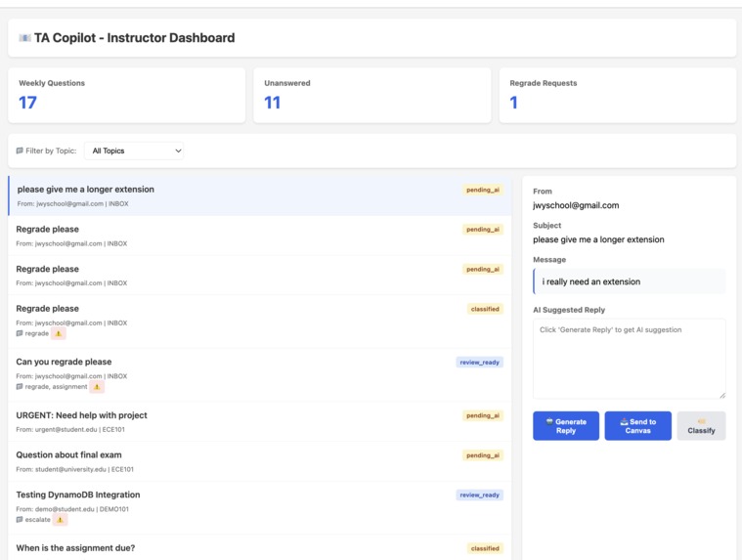Click warning icon next to regrade tag
Image resolution: width=742 pixels, height=560 pixels.
(x=59, y=333)
